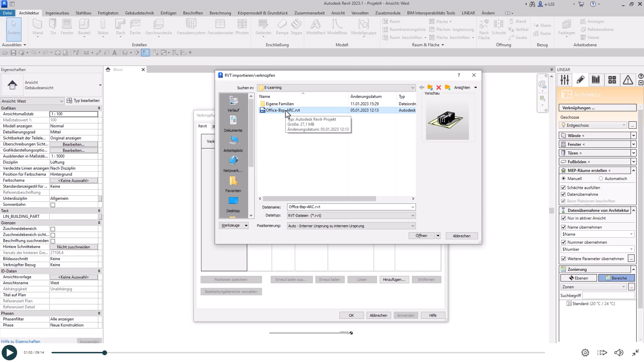Select the Decke ceiling tool
The width and height of the screenshot is (644, 362).
click(x=135, y=28)
